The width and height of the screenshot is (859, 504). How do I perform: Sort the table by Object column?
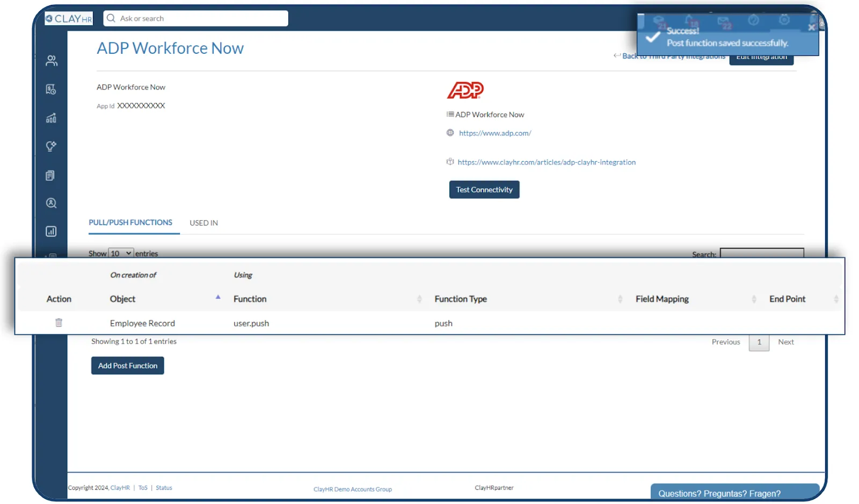point(165,299)
